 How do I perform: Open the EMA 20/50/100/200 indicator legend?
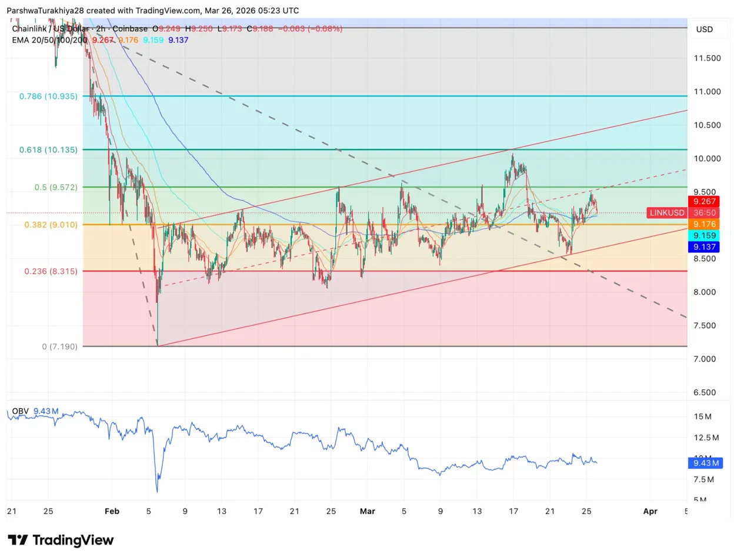pos(50,40)
